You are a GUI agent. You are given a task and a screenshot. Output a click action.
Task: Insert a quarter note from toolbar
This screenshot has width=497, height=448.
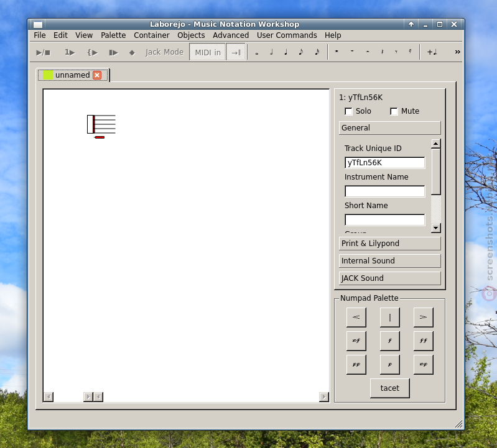point(286,52)
